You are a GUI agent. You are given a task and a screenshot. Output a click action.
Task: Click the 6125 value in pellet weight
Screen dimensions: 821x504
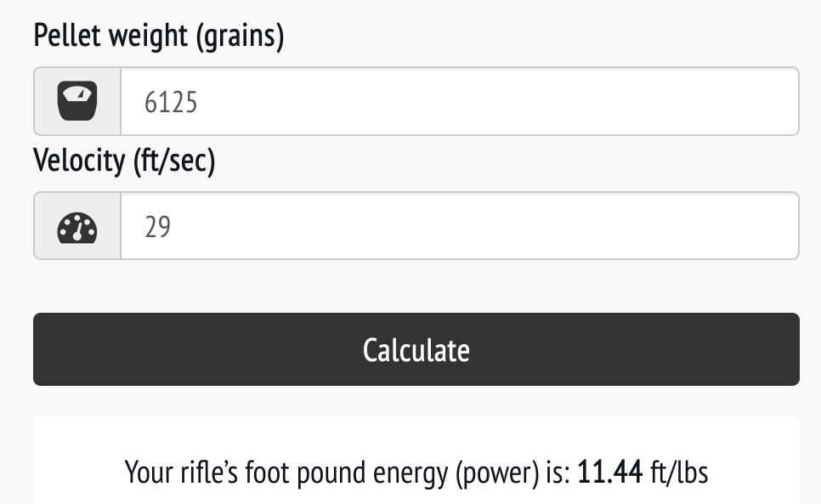click(x=171, y=103)
